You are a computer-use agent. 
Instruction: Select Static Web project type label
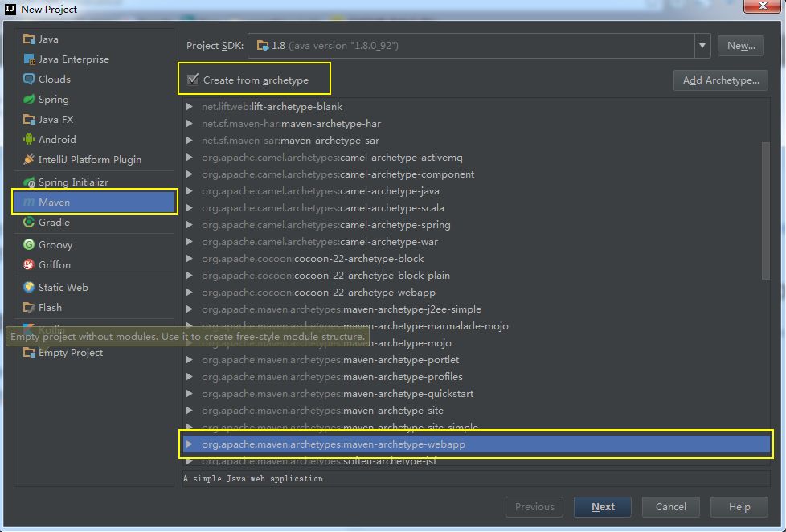[63, 288]
